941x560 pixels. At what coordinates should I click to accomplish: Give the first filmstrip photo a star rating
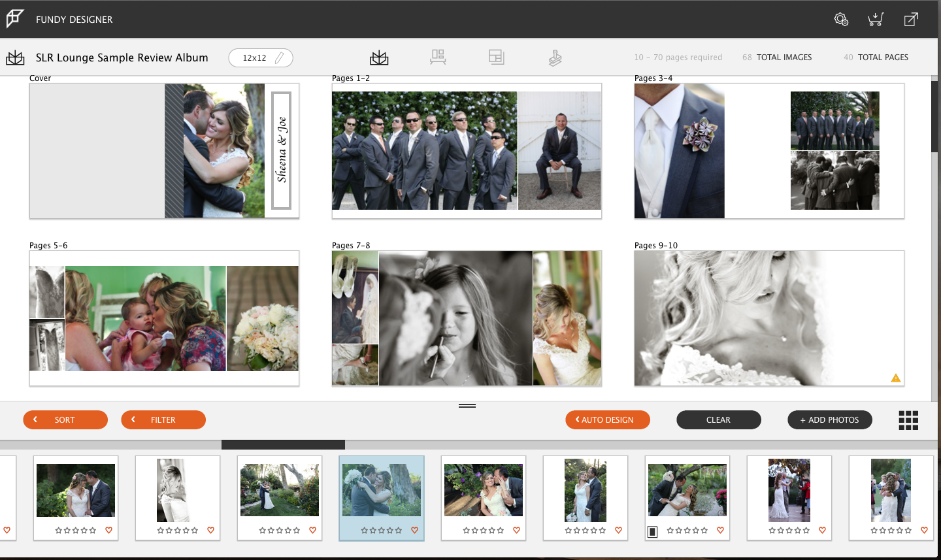pos(75,531)
